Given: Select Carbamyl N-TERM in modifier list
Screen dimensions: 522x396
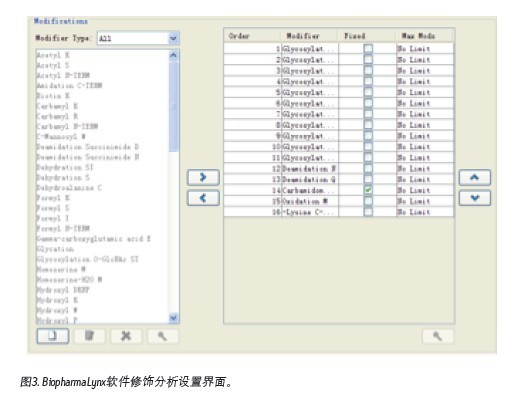Looking at the screenshot, I should (x=67, y=127).
